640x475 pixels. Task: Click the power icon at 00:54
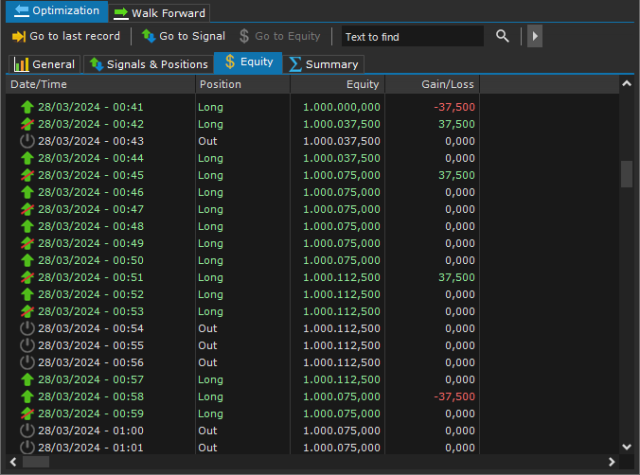27,329
